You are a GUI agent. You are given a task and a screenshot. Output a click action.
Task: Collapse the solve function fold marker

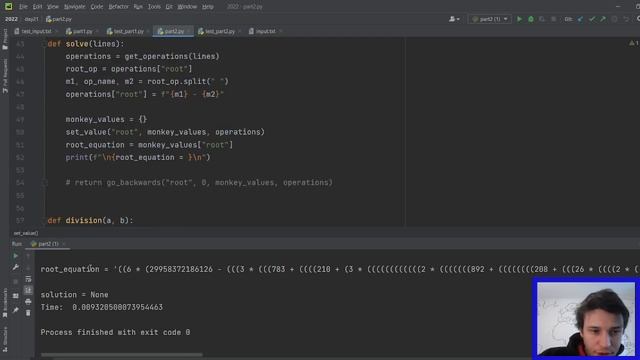(x=44, y=44)
